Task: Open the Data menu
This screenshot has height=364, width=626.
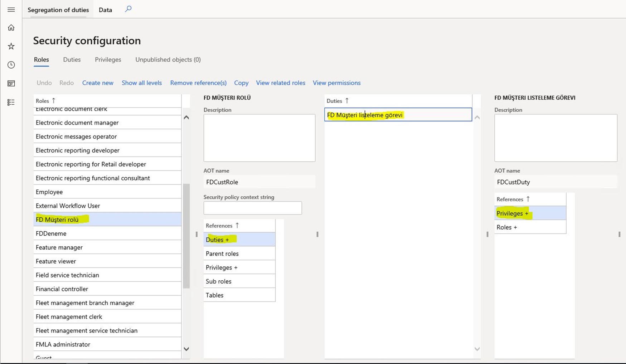Action: coord(105,10)
